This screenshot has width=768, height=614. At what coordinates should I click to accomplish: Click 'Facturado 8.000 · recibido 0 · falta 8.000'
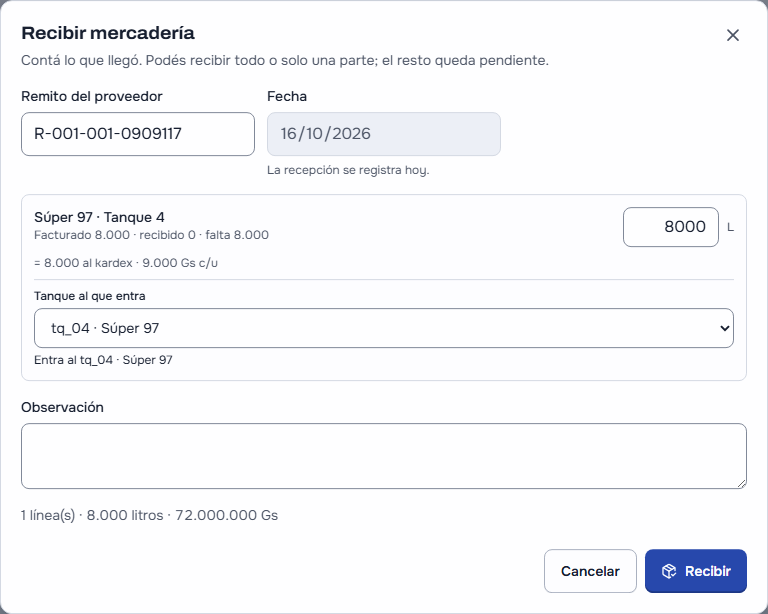151,235
